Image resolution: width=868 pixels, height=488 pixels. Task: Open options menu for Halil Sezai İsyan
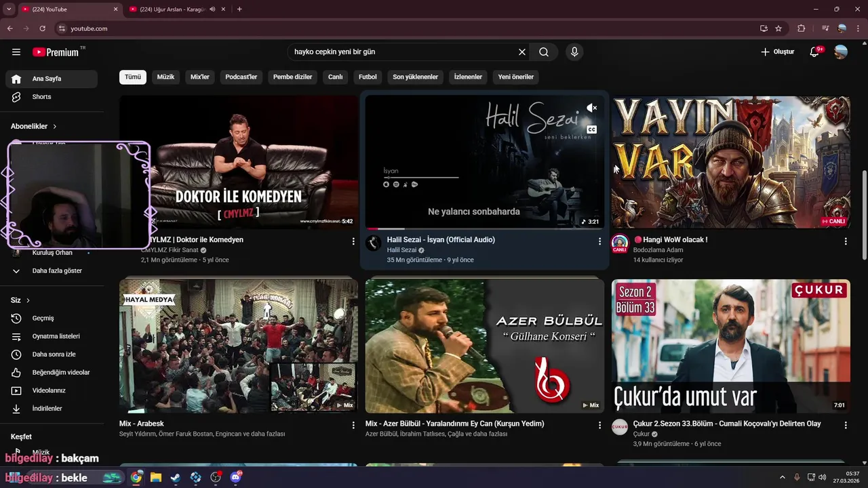click(x=599, y=241)
